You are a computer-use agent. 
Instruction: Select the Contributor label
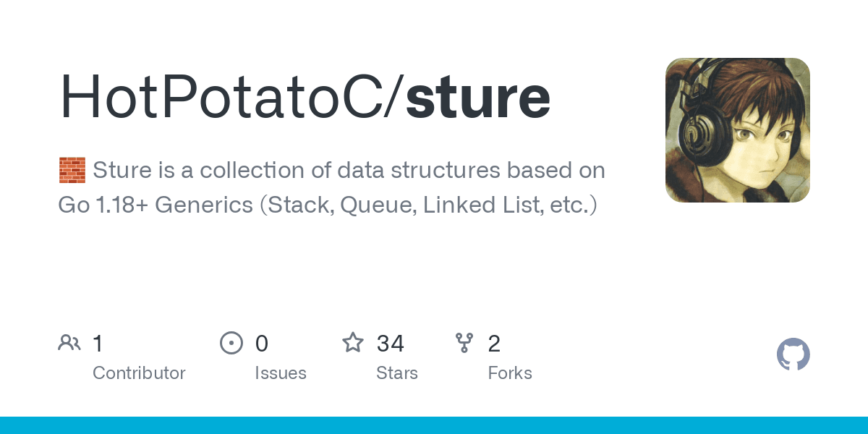tap(139, 373)
